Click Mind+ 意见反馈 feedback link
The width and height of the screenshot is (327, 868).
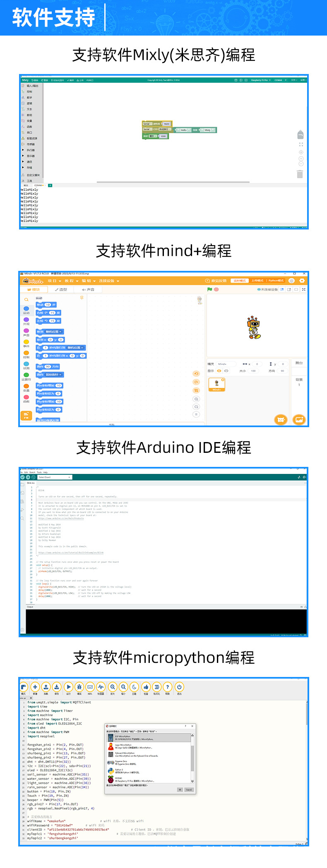tap(216, 281)
